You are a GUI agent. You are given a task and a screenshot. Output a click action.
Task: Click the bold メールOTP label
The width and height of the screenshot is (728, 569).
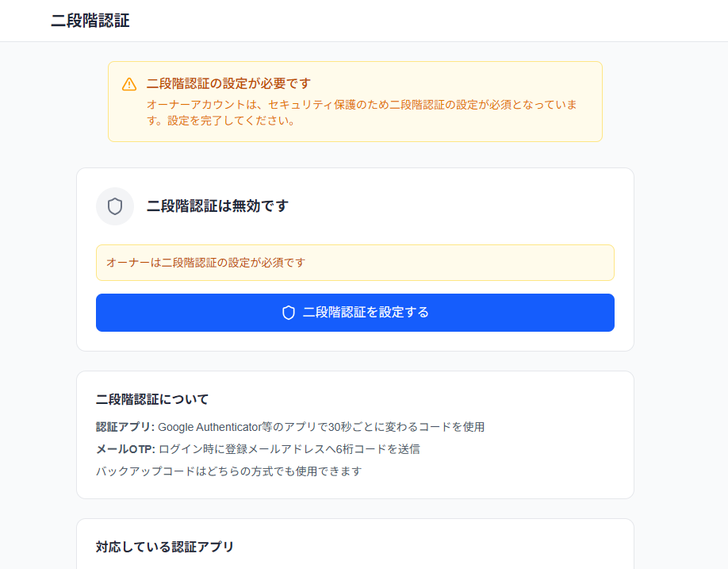122,449
